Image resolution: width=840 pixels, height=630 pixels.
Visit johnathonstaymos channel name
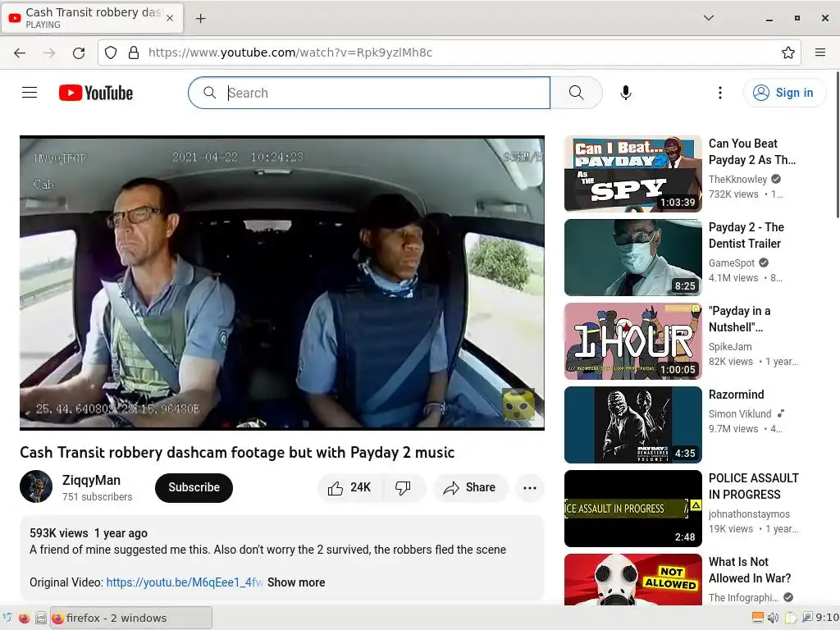[x=749, y=514]
